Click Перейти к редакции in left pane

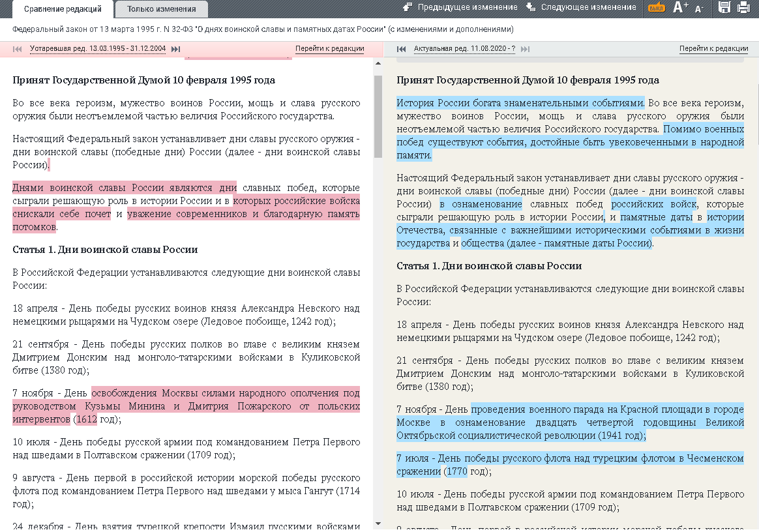(330, 48)
